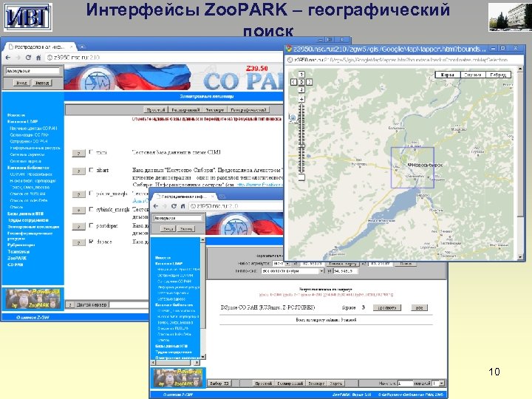Open ZooPARK link in left window sidebar
532x399 pixels.
point(17,258)
